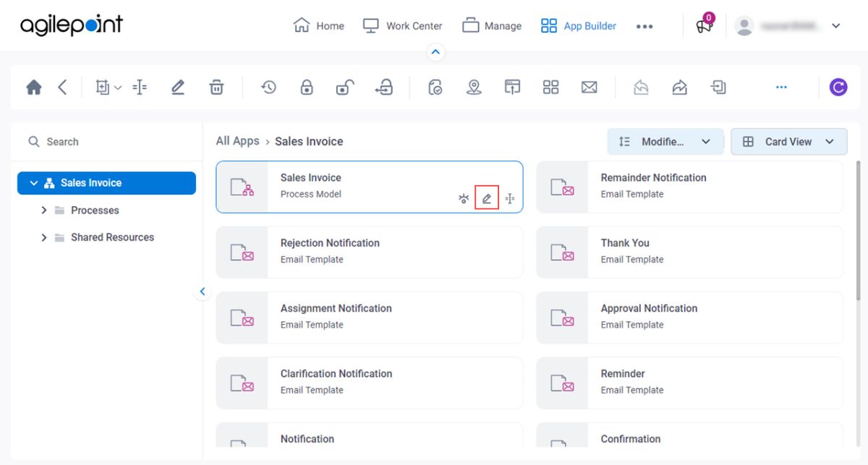Click the purple circular refresh icon
The width and height of the screenshot is (868, 465).
click(838, 88)
